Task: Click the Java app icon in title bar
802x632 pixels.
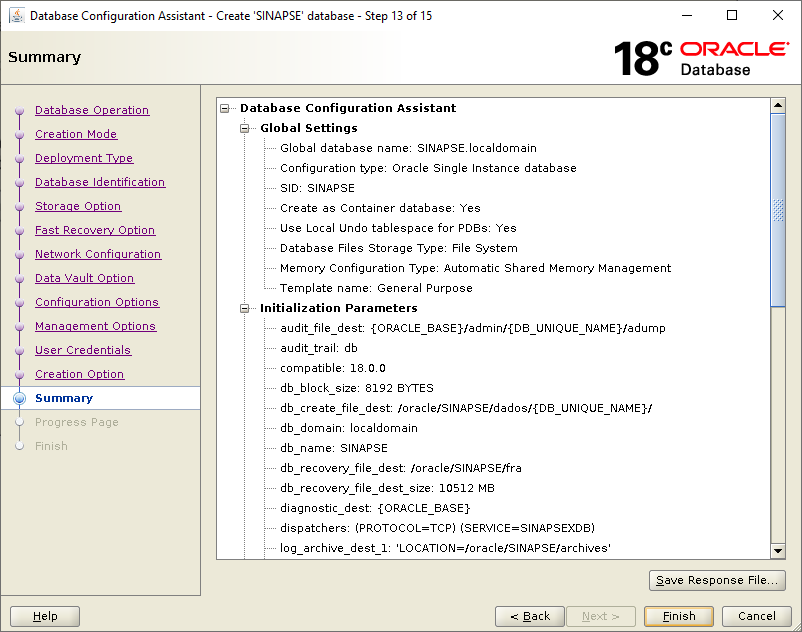Action: (x=17, y=16)
